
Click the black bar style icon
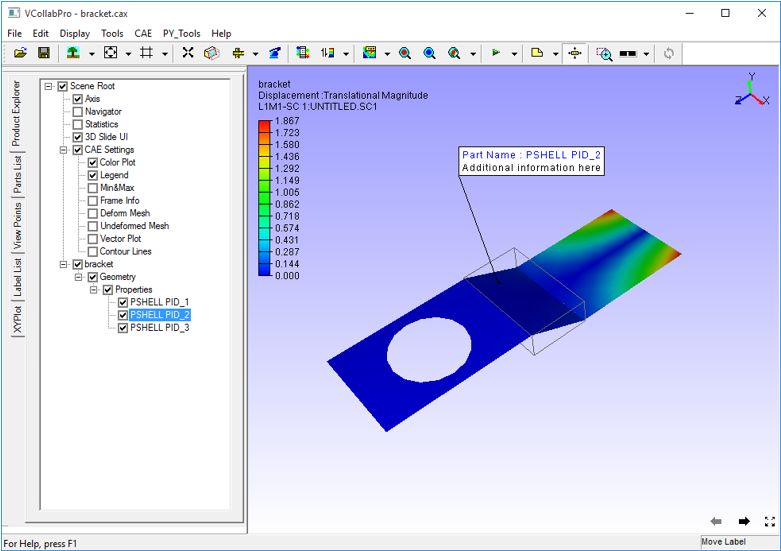[628, 53]
